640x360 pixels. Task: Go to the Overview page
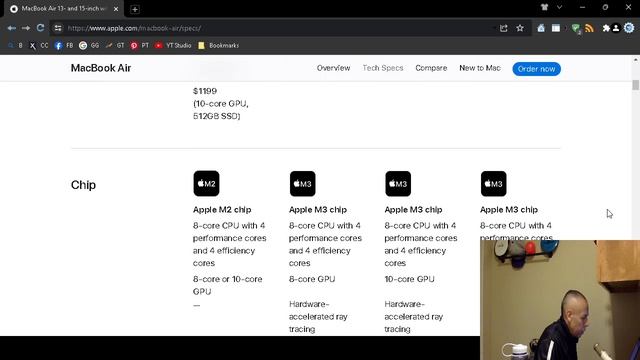click(x=333, y=68)
